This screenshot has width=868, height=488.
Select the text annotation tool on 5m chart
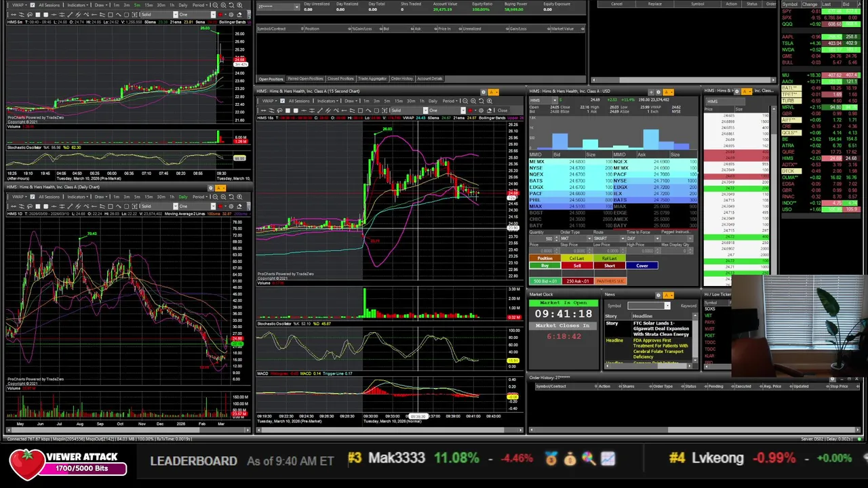coord(134,15)
